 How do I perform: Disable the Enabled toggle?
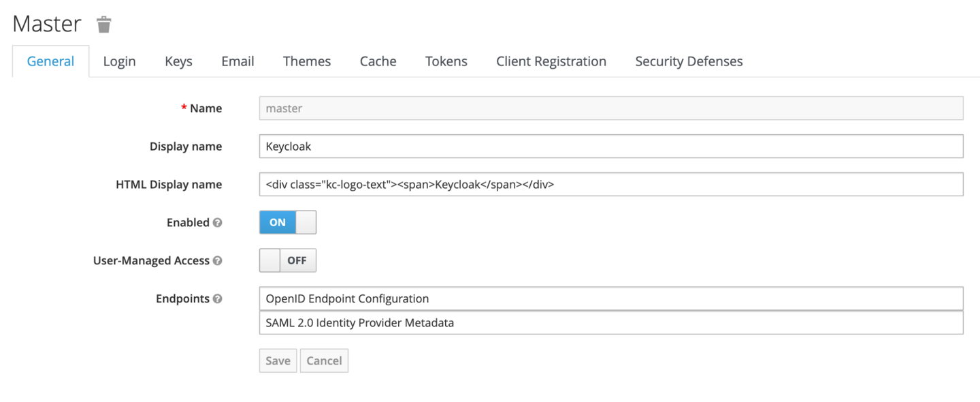(x=287, y=222)
